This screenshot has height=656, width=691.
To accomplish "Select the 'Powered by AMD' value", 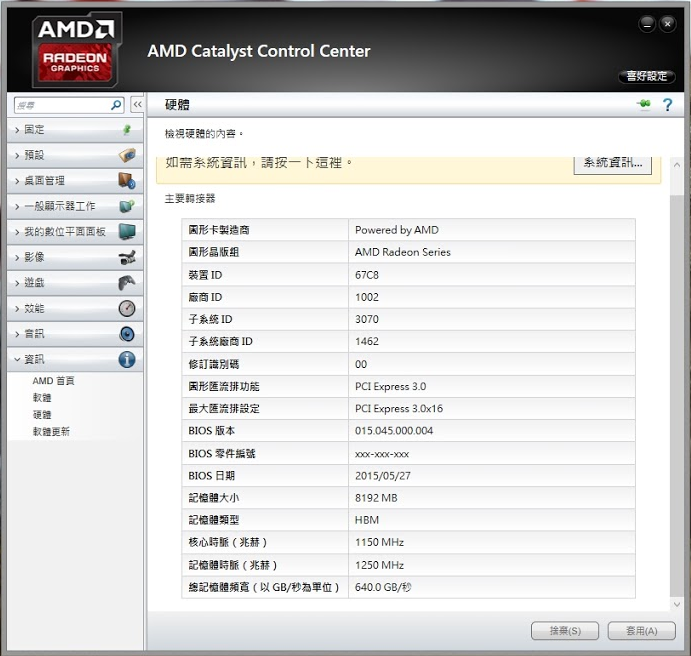I will coord(397,230).
